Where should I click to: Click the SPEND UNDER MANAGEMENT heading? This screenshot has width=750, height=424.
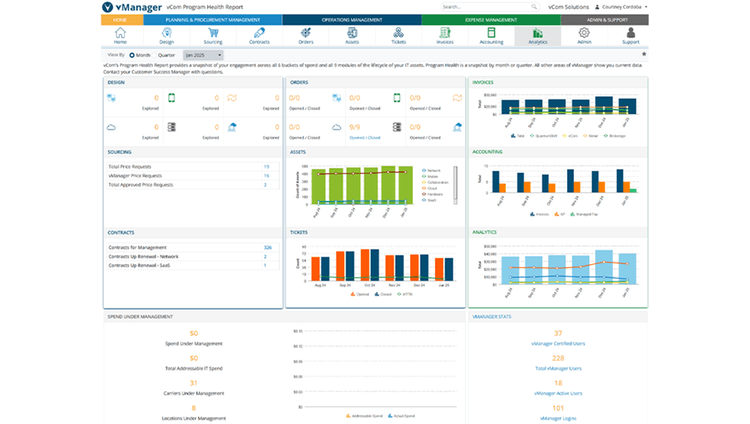140,317
